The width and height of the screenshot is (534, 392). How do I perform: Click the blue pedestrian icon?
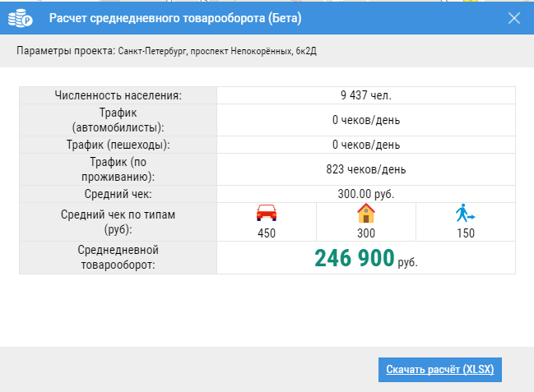coord(465,214)
